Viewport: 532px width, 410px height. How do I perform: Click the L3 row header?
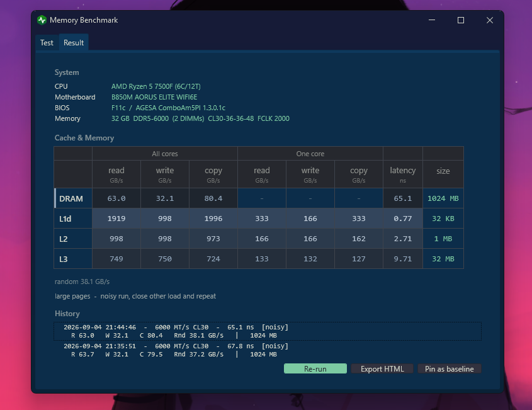73,259
